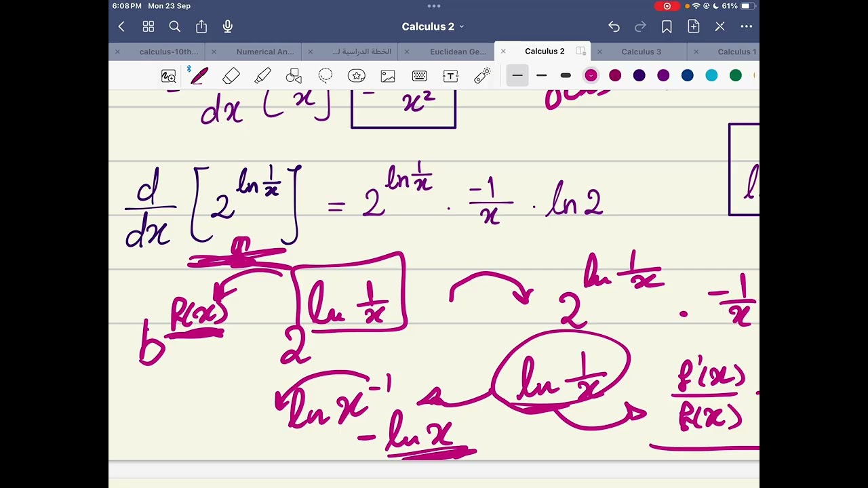Pick the cyan color swatch
The height and width of the screenshot is (488, 868).
[x=711, y=75]
